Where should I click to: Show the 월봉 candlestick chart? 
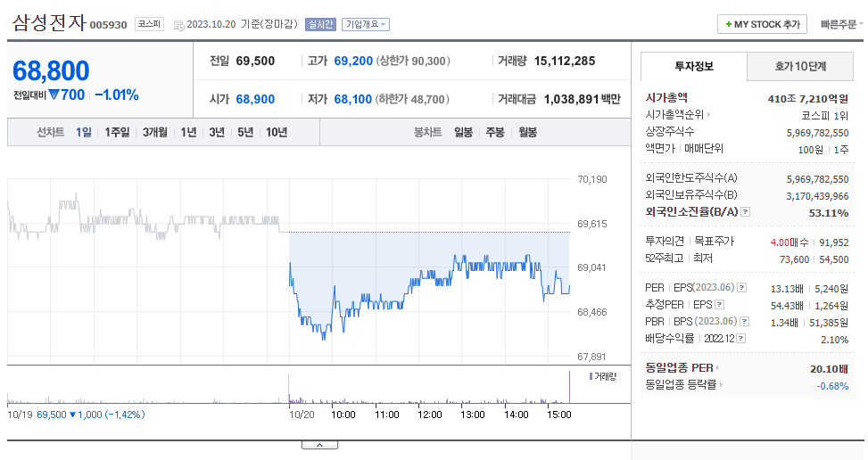(x=527, y=132)
